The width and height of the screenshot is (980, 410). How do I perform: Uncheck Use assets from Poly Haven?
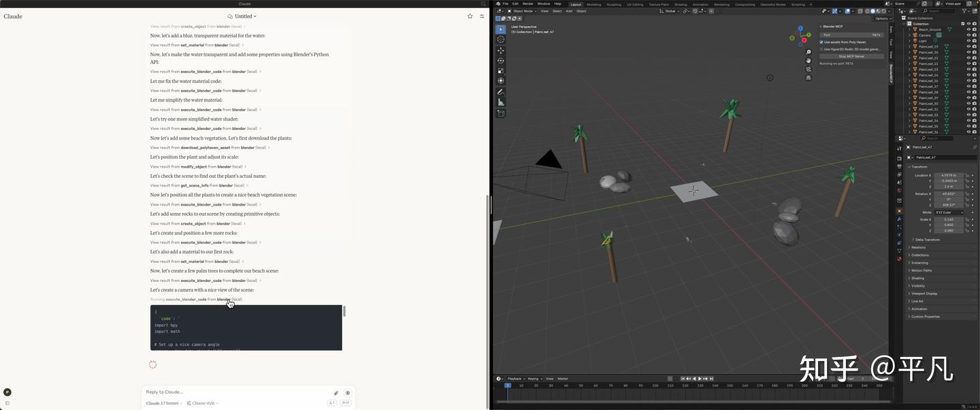click(x=821, y=42)
